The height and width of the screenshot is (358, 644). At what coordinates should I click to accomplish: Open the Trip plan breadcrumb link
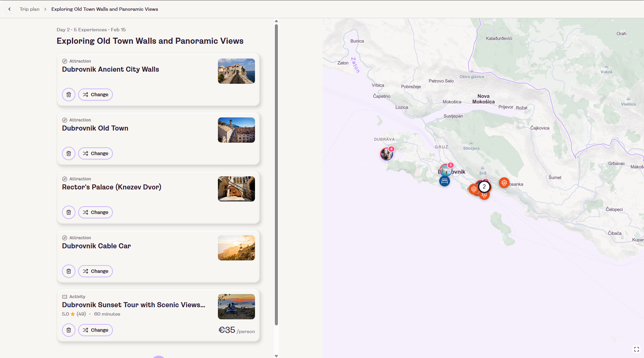coord(29,9)
